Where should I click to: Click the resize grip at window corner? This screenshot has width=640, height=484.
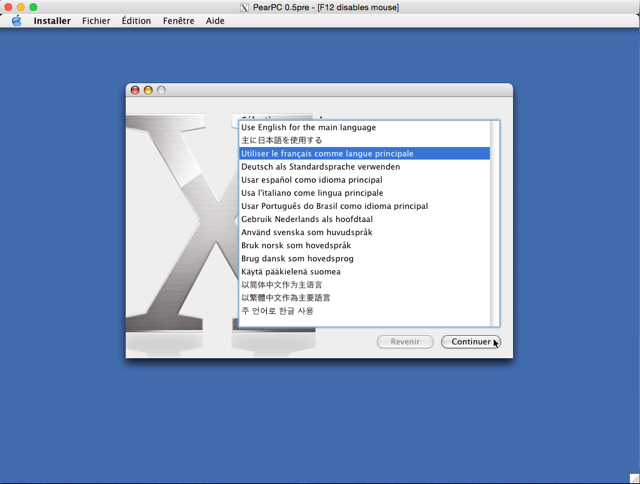pos(635,479)
